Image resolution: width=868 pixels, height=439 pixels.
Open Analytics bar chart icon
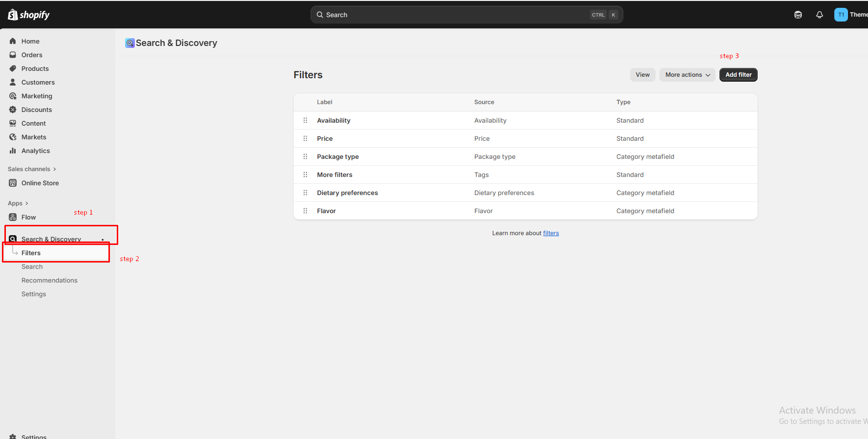tap(13, 151)
